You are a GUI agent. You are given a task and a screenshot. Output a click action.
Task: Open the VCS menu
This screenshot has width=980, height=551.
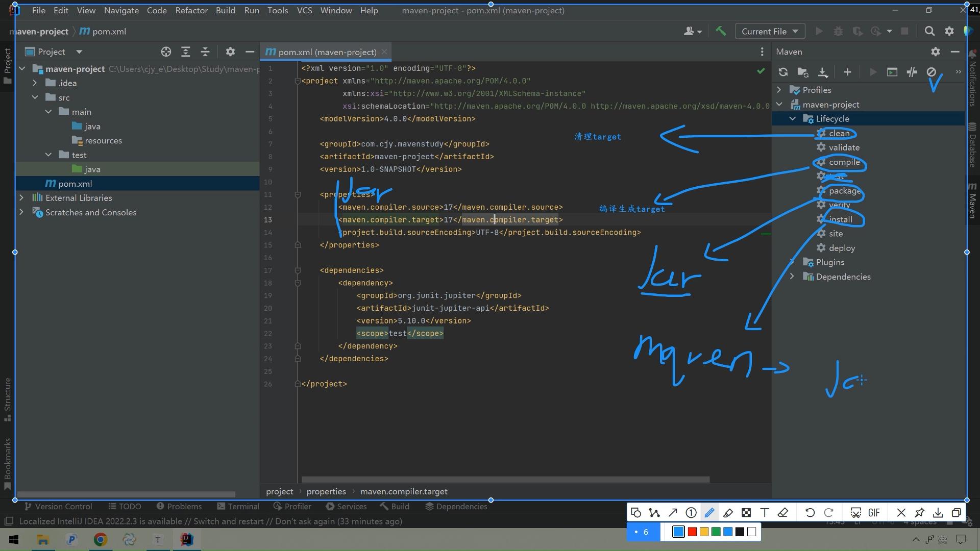(x=304, y=10)
